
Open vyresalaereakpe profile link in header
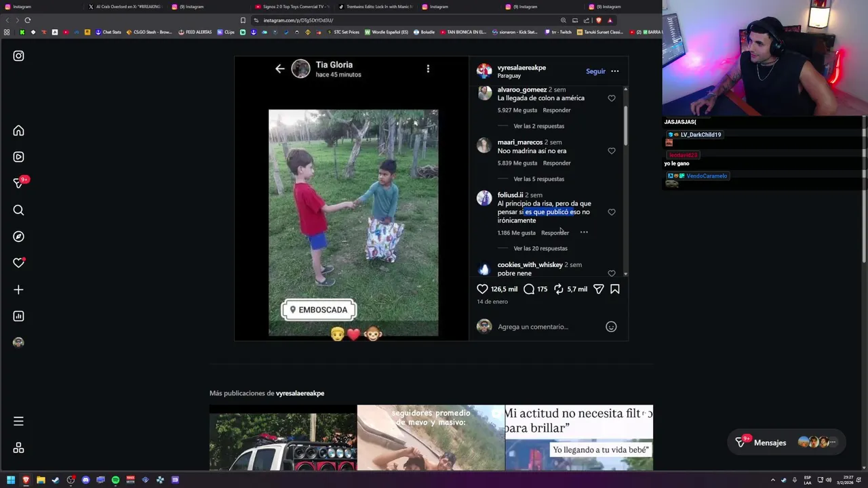[521, 68]
